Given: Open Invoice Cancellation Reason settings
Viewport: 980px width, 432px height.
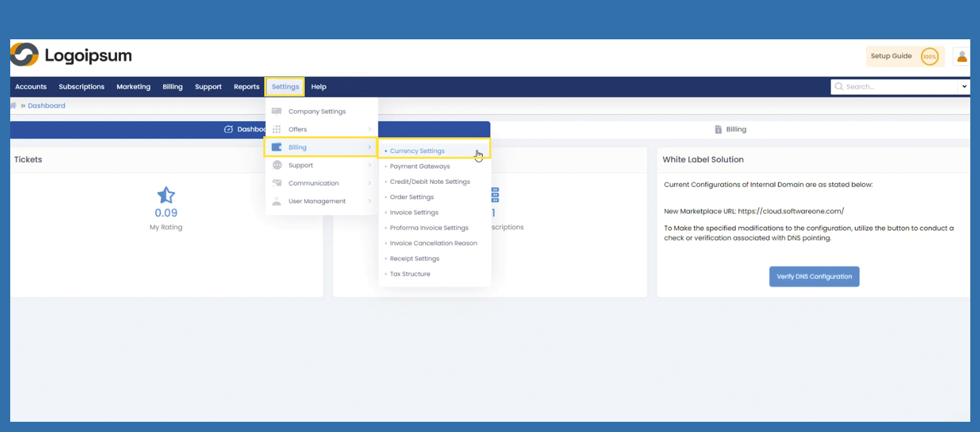Looking at the screenshot, I should tap(433, 244).
